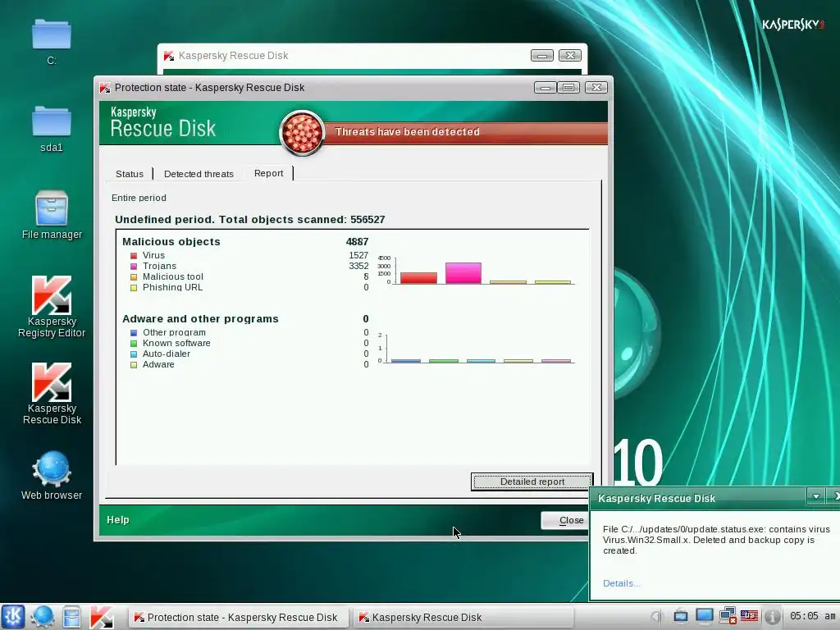
Task: Open the Help link in footer
Action: click(x=118, y=519)
